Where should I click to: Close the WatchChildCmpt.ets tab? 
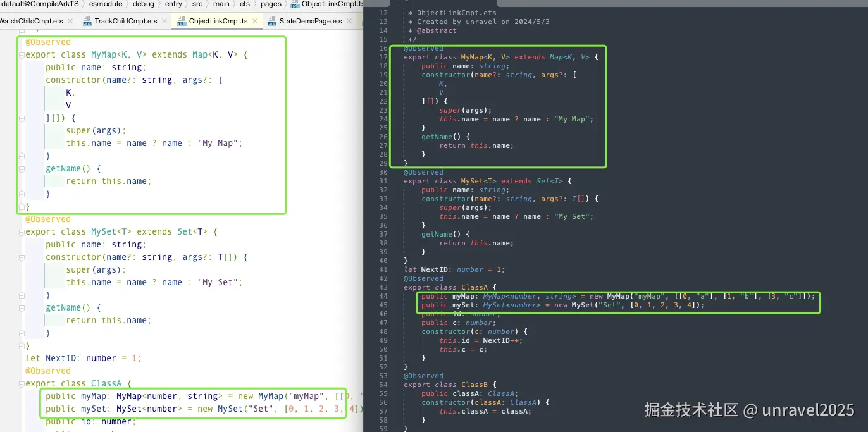(70, 21)
